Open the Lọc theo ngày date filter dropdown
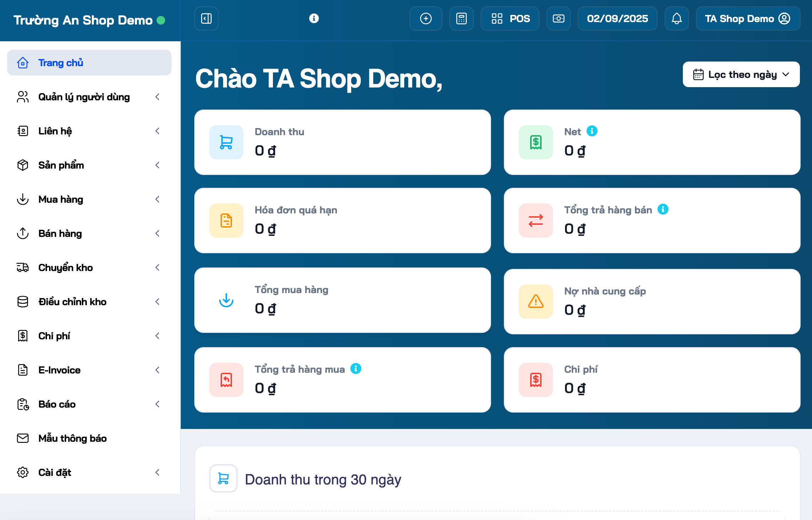 coord(741,75)
